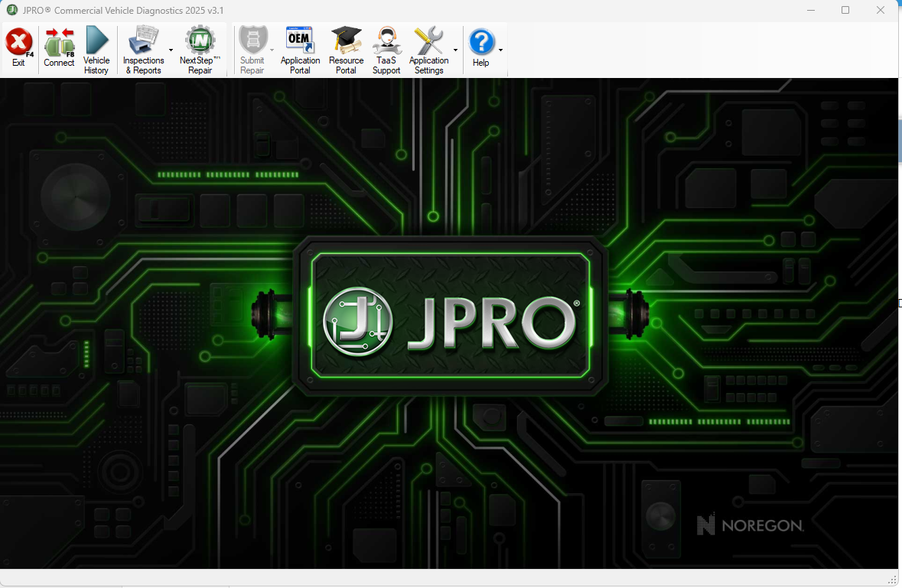Open Vehicle History

tap(96, 47)
